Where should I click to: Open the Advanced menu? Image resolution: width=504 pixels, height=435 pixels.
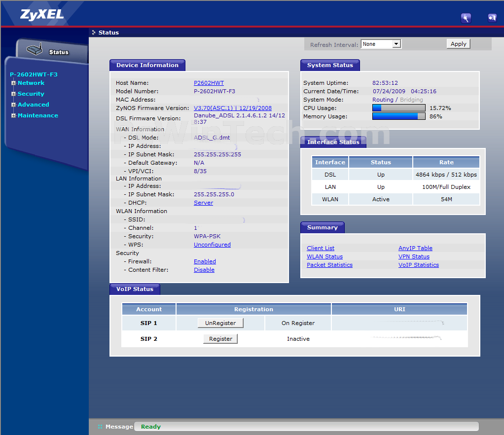[x=34, y=105]
